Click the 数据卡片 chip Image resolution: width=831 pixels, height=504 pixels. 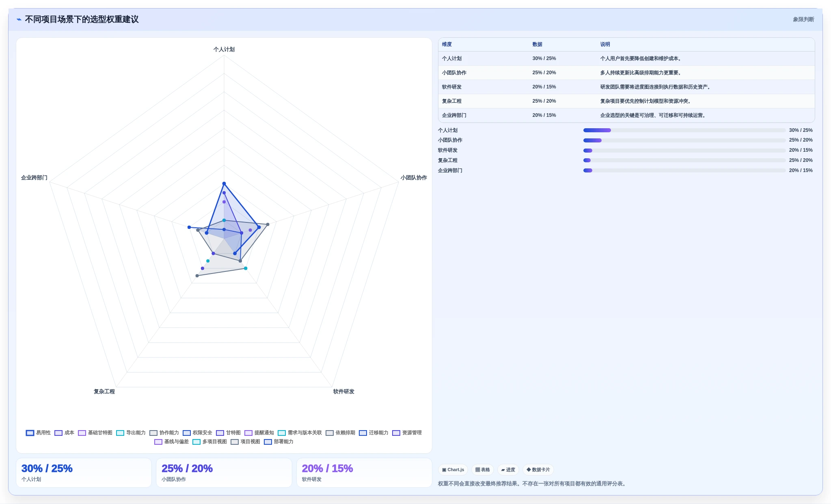[x=538, y=470]
